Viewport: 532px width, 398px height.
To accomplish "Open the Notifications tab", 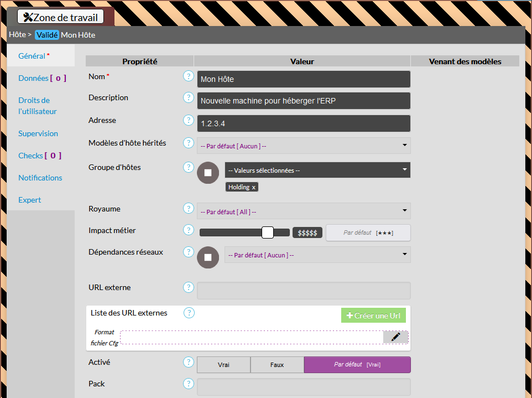I will click(40, 178).
